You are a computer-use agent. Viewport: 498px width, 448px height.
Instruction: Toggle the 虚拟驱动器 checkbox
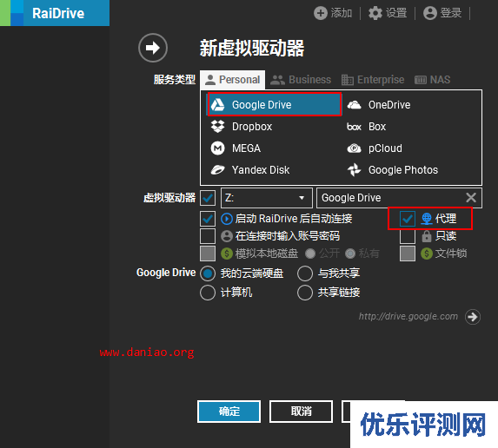point(208,198)
